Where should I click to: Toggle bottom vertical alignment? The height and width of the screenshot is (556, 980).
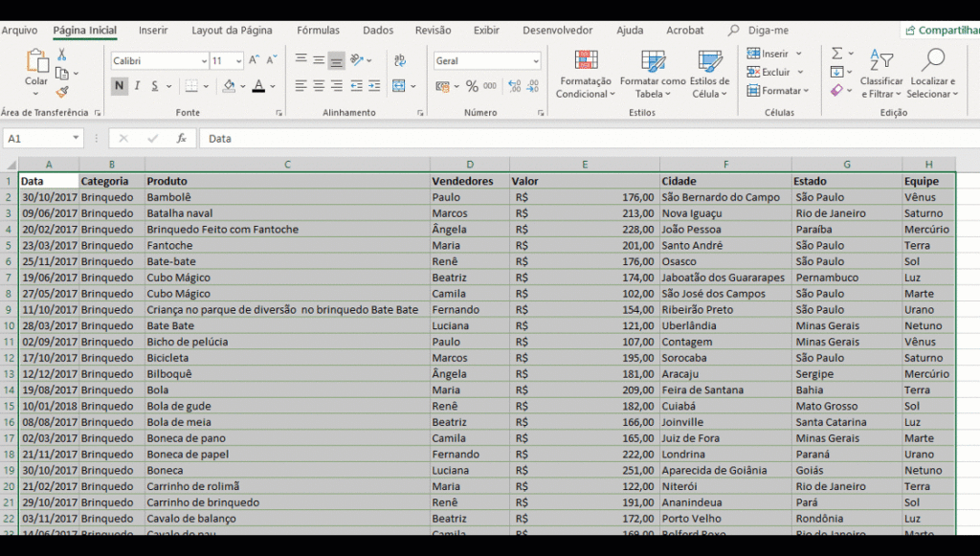tap(336, 60)
